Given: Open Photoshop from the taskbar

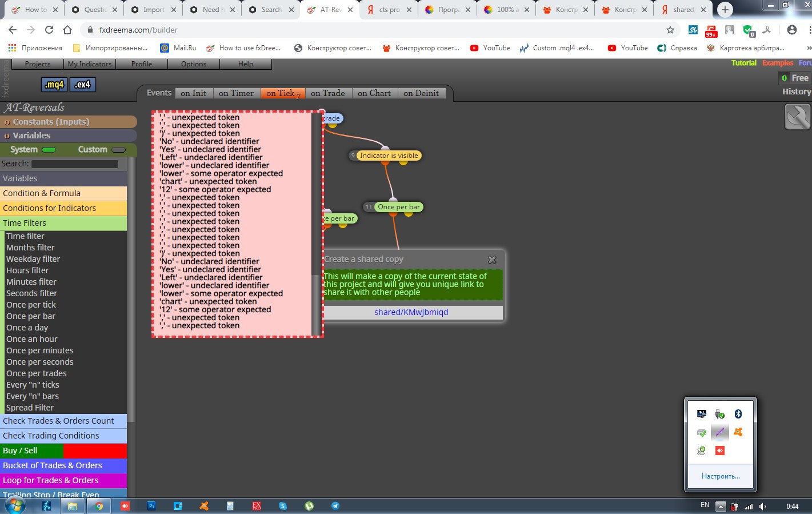Looking at the screenshot, I should click(x=151, y=506).
